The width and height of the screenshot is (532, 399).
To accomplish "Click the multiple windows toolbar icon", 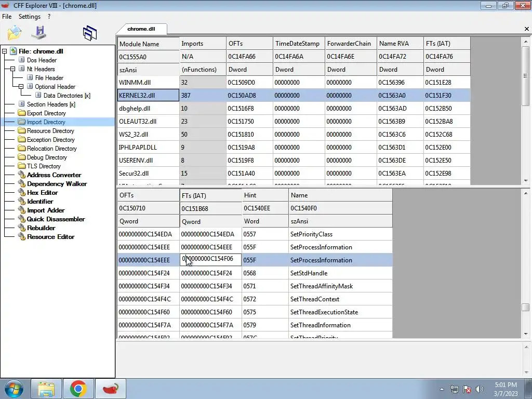I will click(x=90, y=33).
